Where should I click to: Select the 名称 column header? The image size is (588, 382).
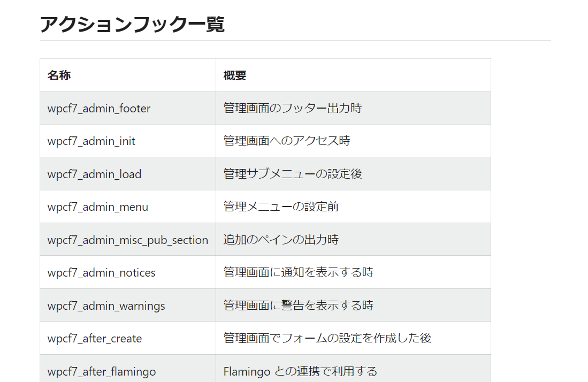pyautogui.click(x=59, y=75)
